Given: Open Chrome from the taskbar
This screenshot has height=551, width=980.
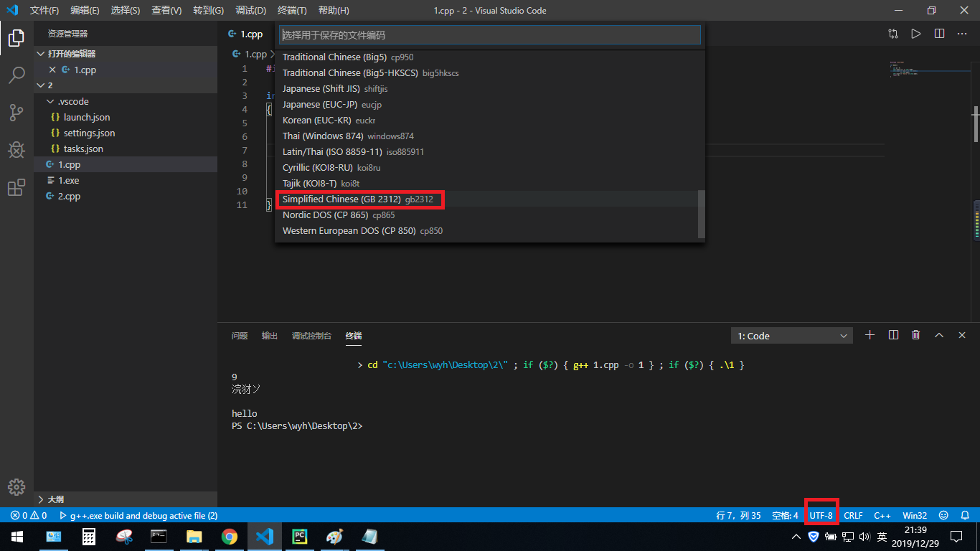Looking at the screenshot, I should pos(230,537).
